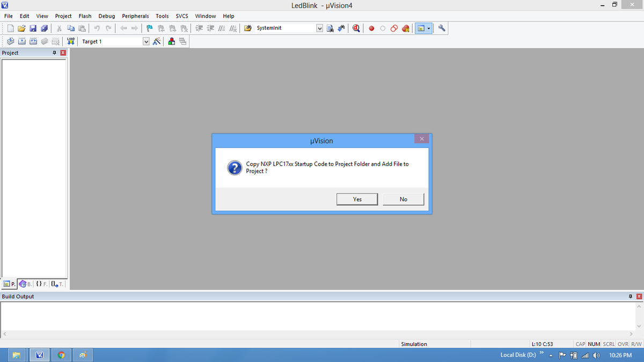Screen dimensions: 644x362
Task: Click the Navigate Forwards arrow
Action: [x=135, y=28]
